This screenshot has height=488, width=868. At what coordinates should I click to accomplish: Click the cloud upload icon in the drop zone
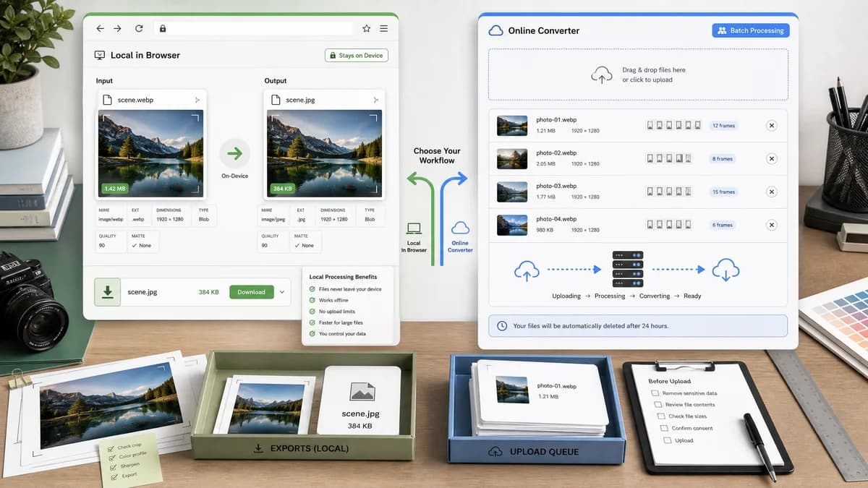point(602,74)
